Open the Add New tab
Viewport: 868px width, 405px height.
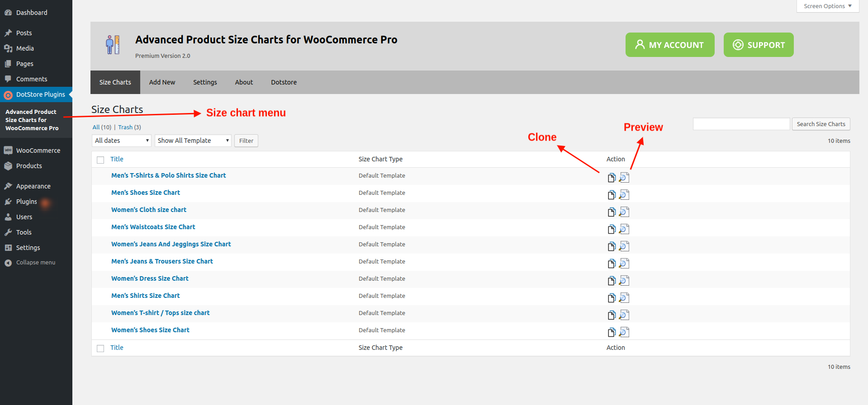[x=162, y=82]
